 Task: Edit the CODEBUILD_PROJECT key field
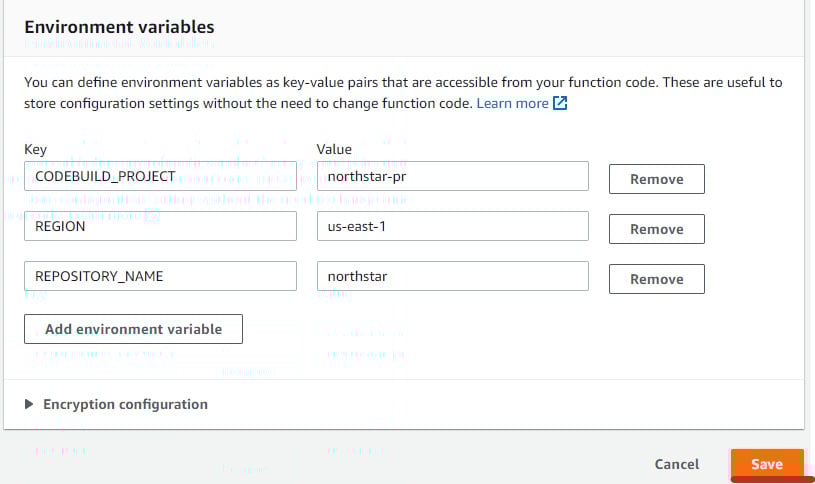[160, 176]
